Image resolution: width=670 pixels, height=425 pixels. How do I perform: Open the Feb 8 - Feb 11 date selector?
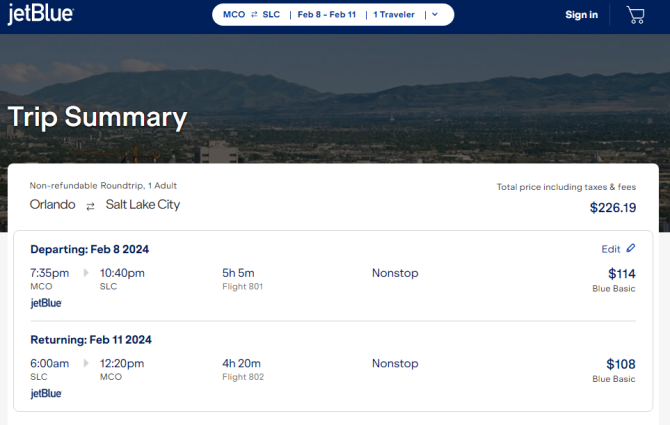pos(326,15)
